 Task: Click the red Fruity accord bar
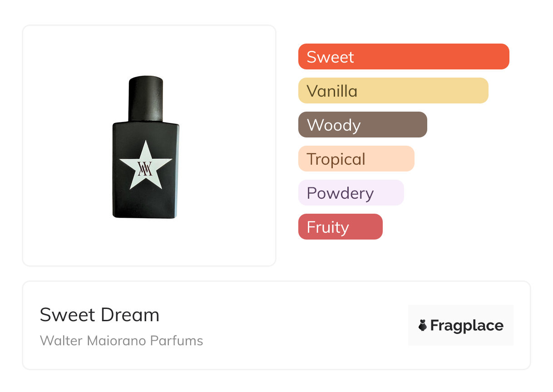[x=340, y=227]
